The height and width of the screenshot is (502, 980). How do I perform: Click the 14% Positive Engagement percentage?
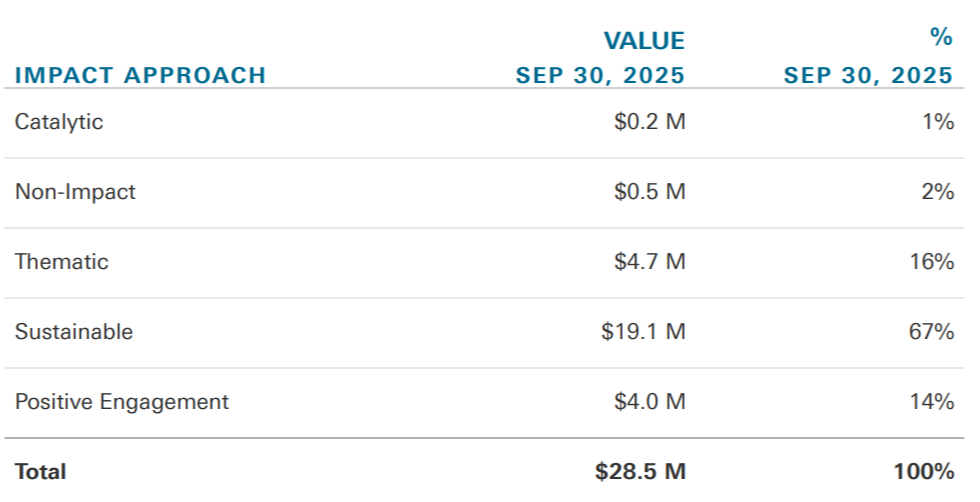932,401
